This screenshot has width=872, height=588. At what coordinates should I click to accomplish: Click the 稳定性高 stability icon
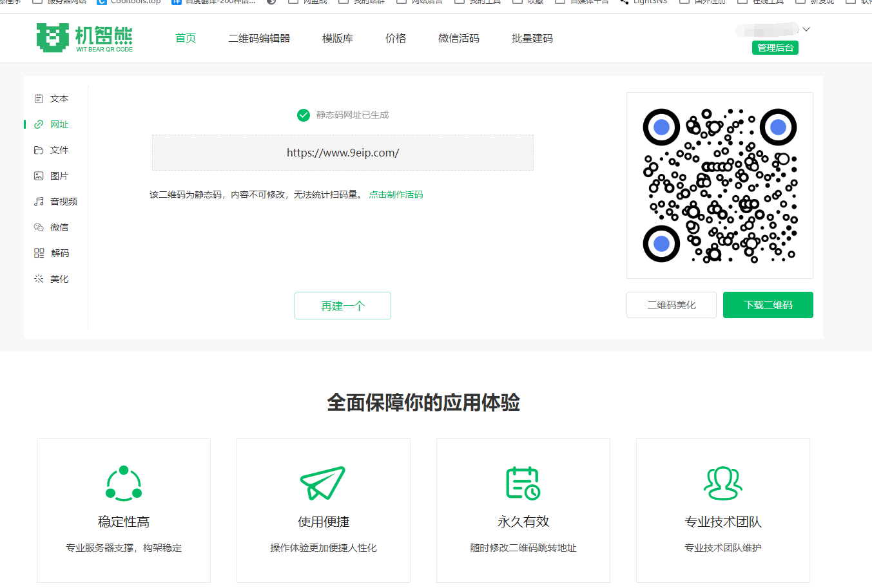click(x=124, y=483)
